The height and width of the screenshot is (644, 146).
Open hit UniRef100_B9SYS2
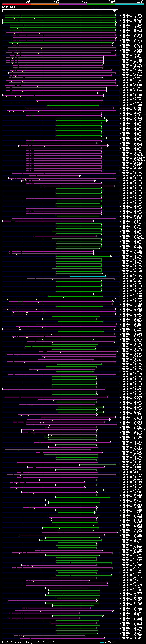point(131,30)
